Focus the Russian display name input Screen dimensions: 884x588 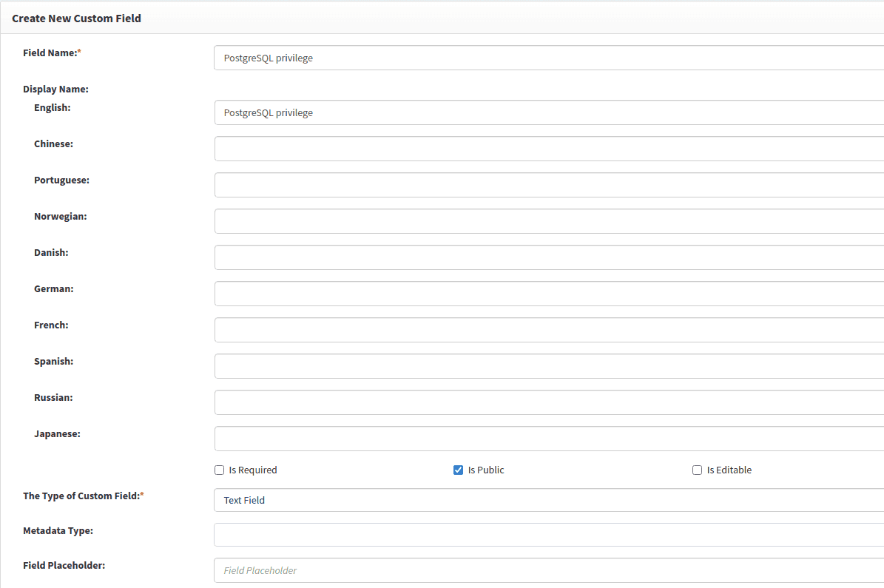(547, 402)
